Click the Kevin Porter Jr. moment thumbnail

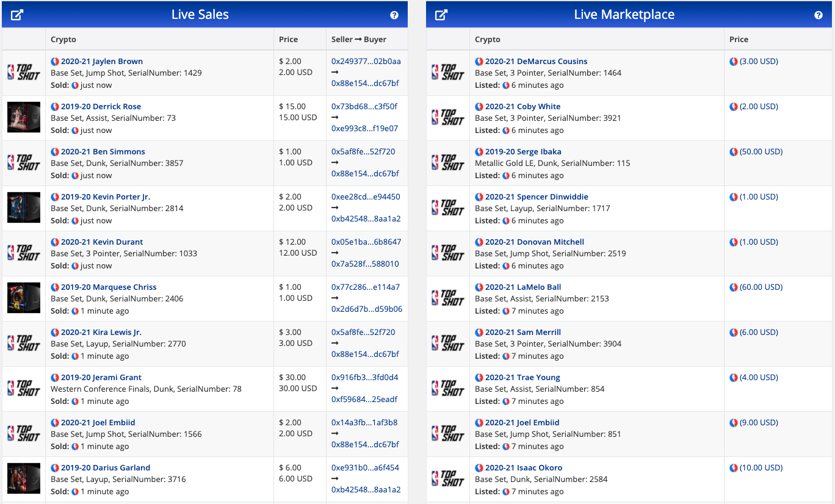click(x=24, y=207)
